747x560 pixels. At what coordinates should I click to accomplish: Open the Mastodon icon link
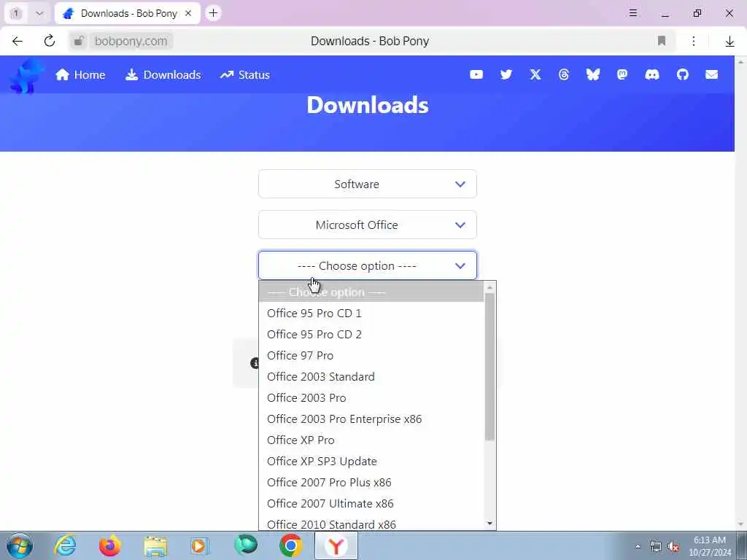(622, 75)
